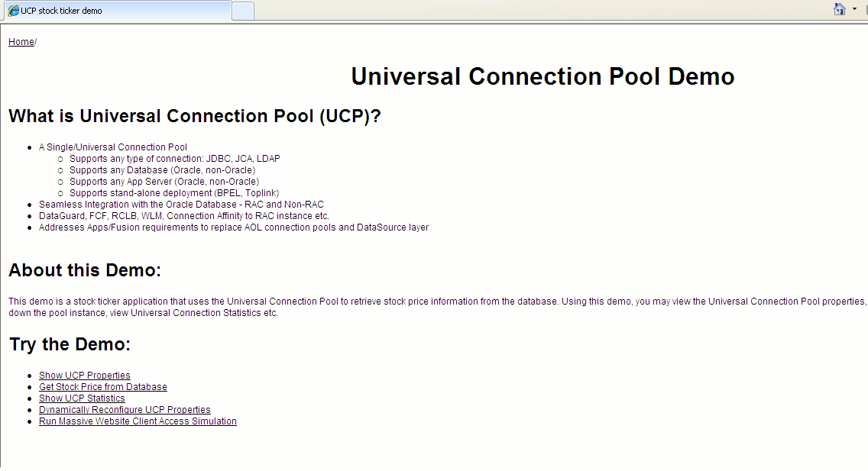Click the Home toolbar icon
This screenshot has width=868, height=471.
click(x=840, y=9)
